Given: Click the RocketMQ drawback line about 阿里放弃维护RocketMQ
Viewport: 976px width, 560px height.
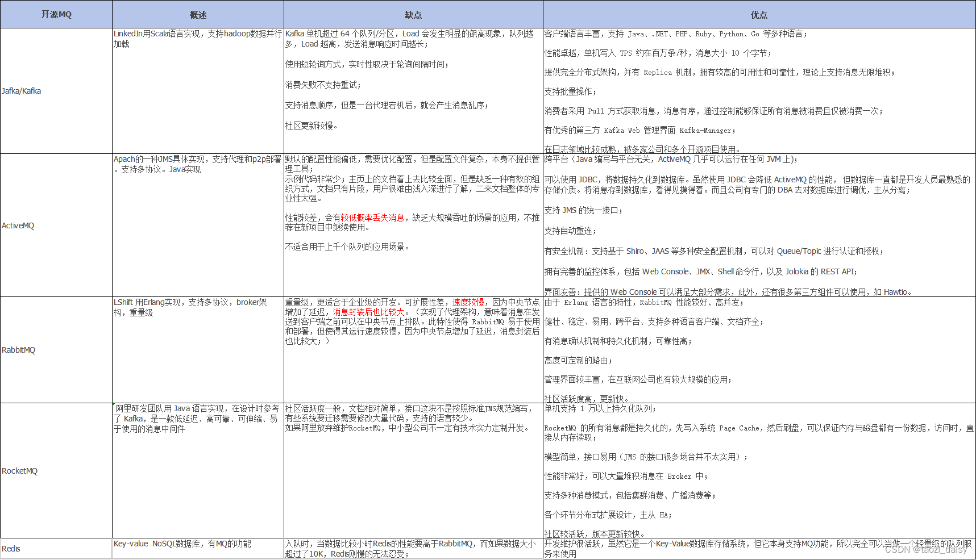Looking at the screenshot, I should [x=408, y=428].
